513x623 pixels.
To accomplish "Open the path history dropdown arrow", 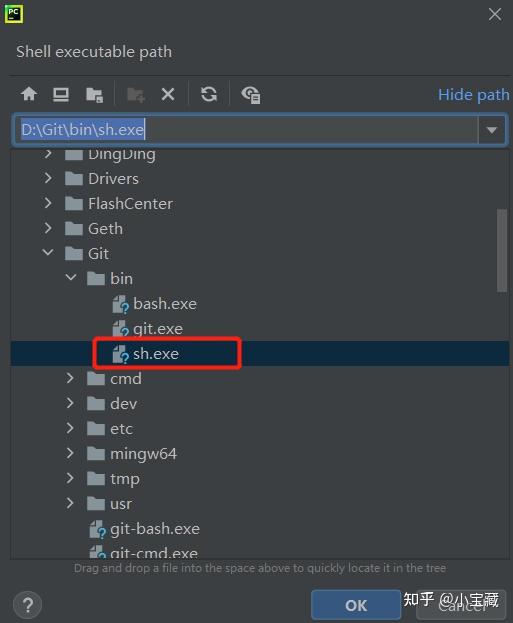I will click(492, 130).
